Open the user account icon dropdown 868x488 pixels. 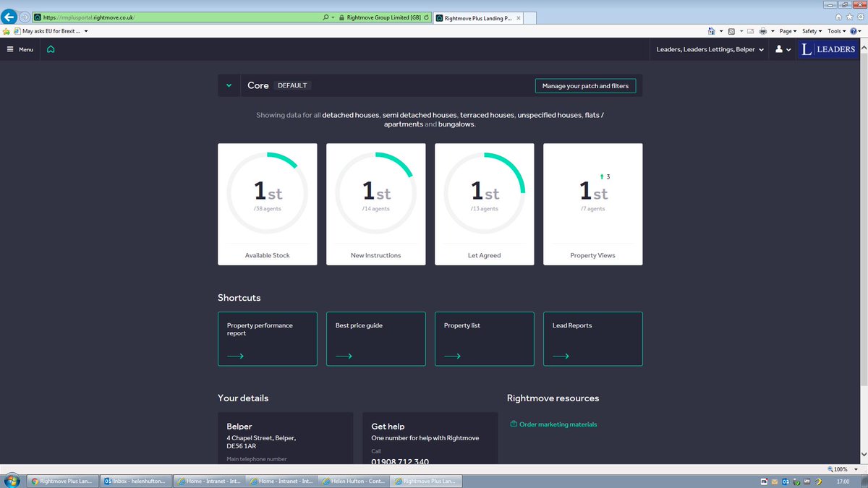click(783, 49)
